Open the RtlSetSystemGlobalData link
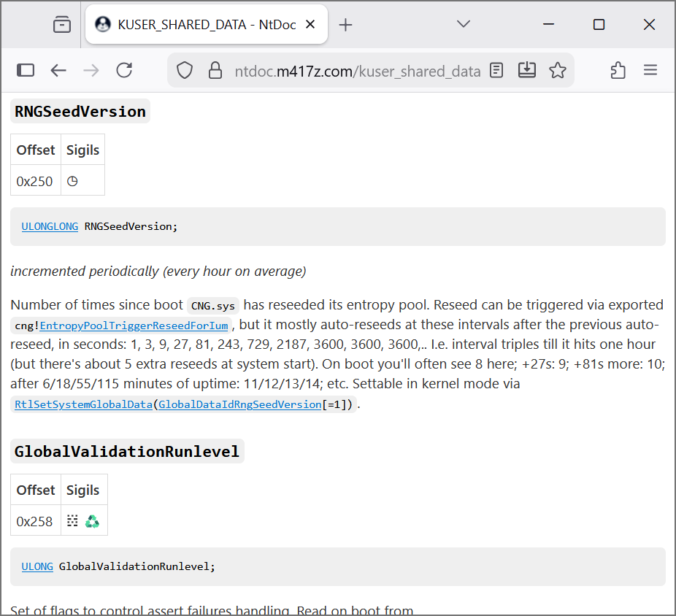The height and width of the screenshot is (616, 676). (x=84, y=404)
